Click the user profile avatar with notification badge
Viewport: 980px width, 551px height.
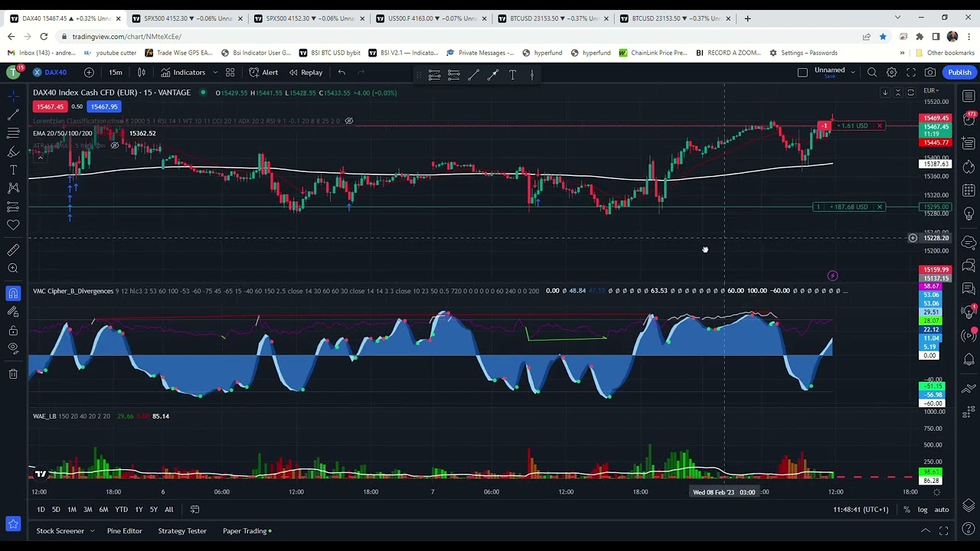pyautogui.click(x=13, y=72)
